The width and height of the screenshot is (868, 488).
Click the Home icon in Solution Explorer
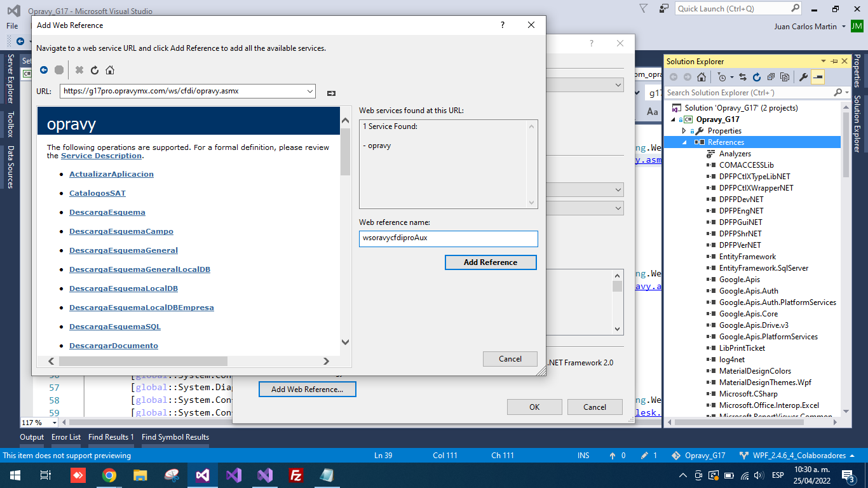pyautogui.click(x=702, y=77)
